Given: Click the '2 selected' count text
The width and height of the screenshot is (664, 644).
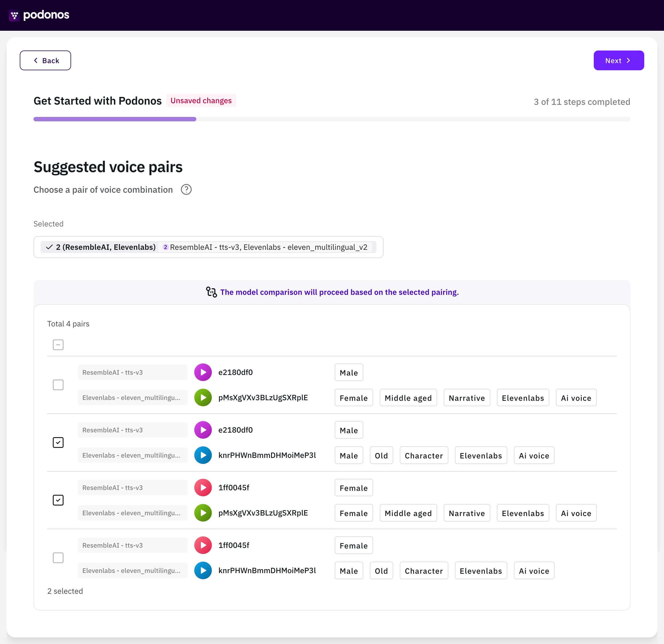Looking at the screenshot, I should point(65,591).
